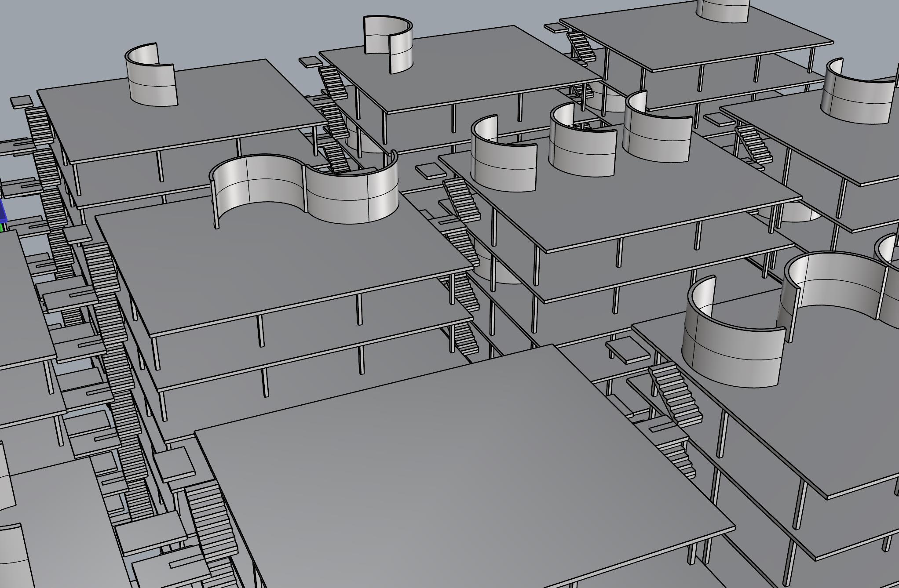This screenshot has height=588, width=899.
Task: Click the staircase beside the top-right building
Action: (x=581, y=46)
